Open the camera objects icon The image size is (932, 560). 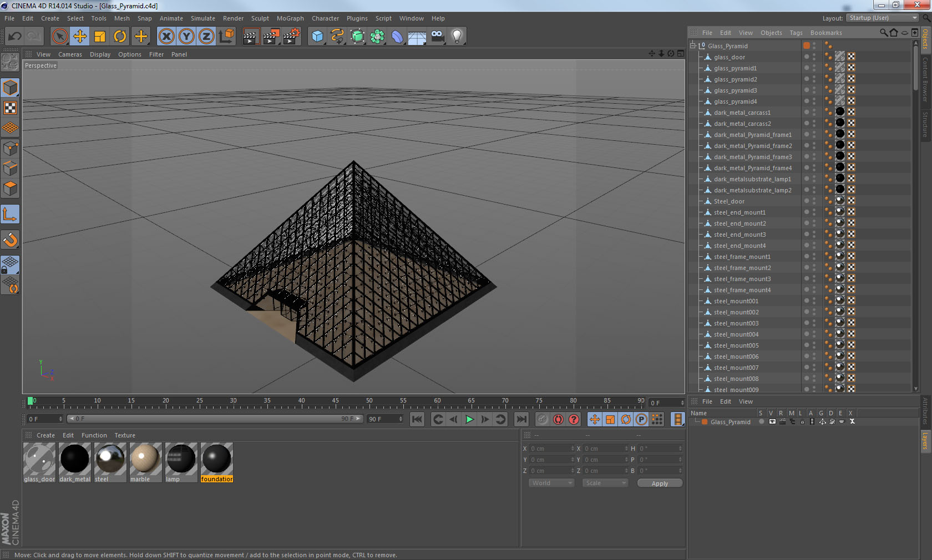[437, 37]
